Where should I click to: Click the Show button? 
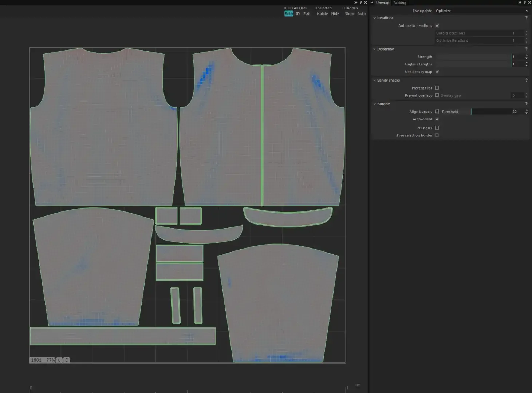[x=350, y=14]
